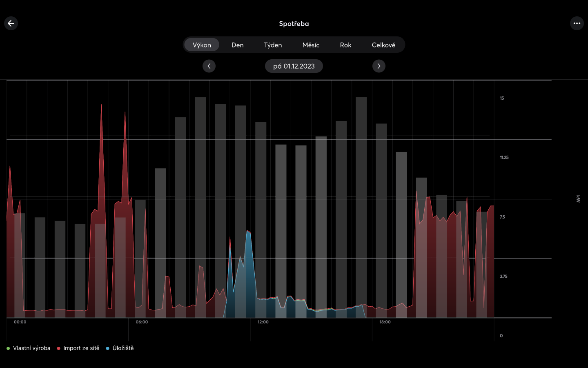Toggle the Import ze sítě legend series
The height and width of the screenshot is (368, 588).
pos(78,348)
